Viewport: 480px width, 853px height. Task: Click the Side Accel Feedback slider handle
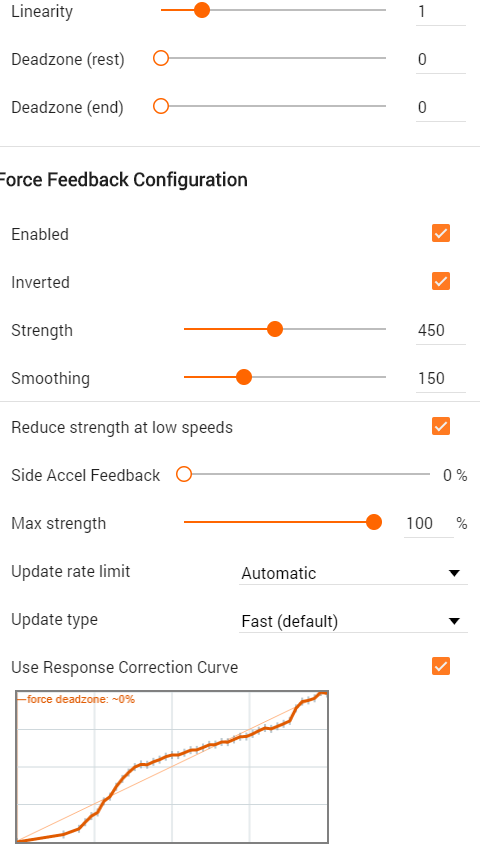coord(184,474)
